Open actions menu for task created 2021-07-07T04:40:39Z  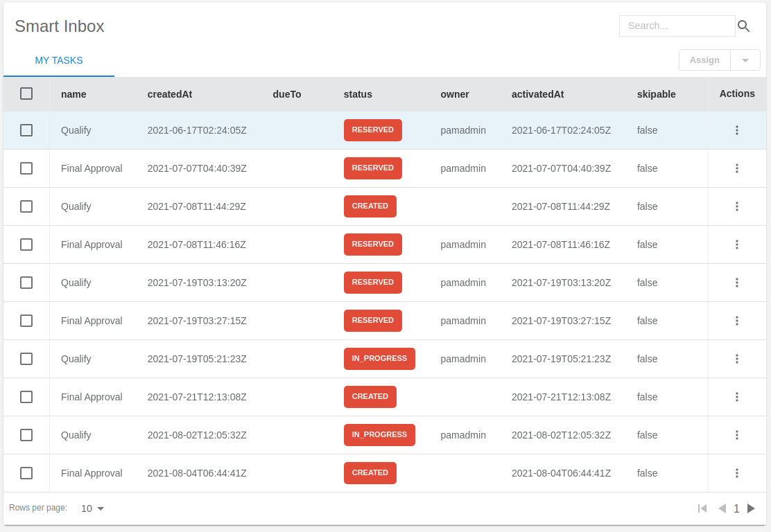(x=736, y=168)
